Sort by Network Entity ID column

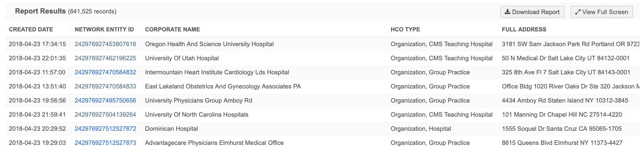[x=104, y=29]
